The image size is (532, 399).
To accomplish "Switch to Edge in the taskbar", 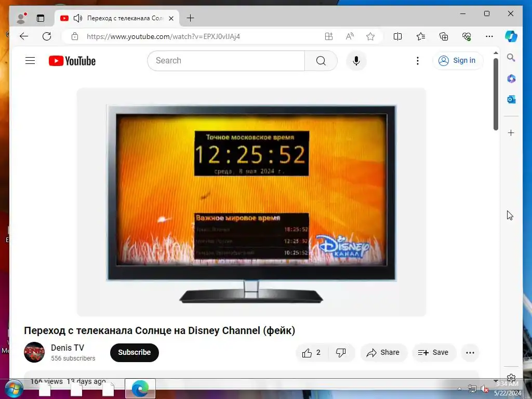I will point(140,389).
